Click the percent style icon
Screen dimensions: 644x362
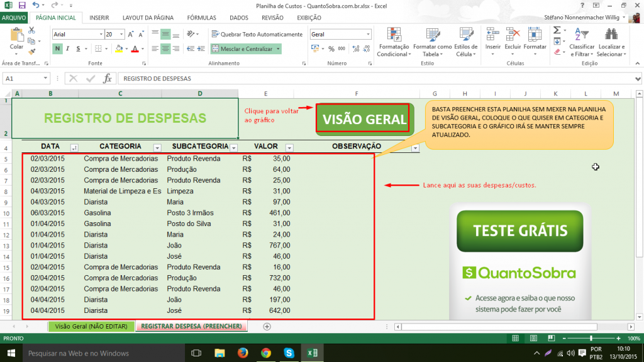click(x=331, y=48)
